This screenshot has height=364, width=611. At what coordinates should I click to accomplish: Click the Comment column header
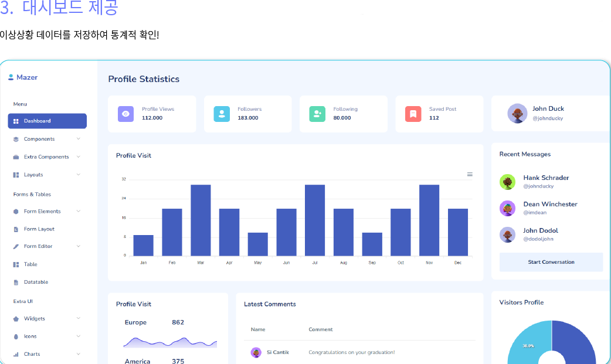321,329
